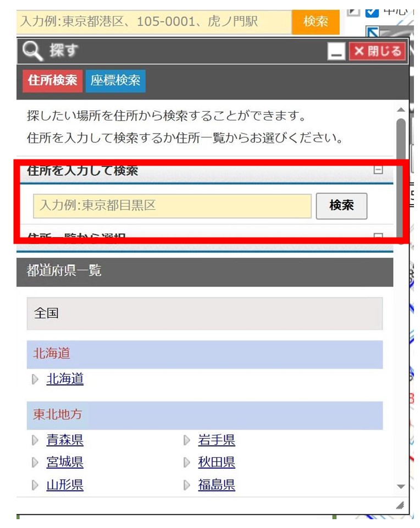Focus the top search box with 虎ノ門駅 example
Viewport: 420px width, 528px height.
[x=154, y=22]
